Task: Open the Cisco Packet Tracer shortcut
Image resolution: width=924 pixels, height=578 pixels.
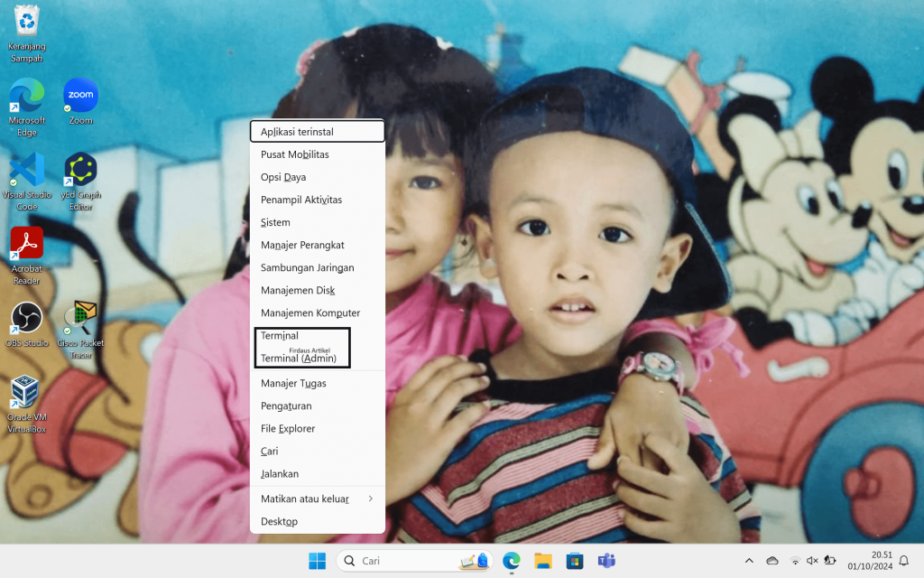Action: click(x=81, y=319)
